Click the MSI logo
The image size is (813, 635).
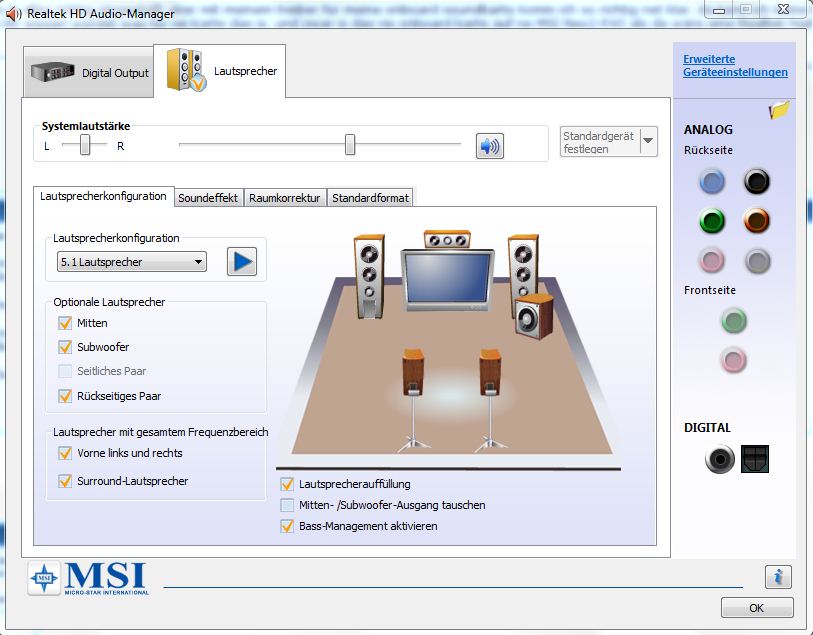89,578
